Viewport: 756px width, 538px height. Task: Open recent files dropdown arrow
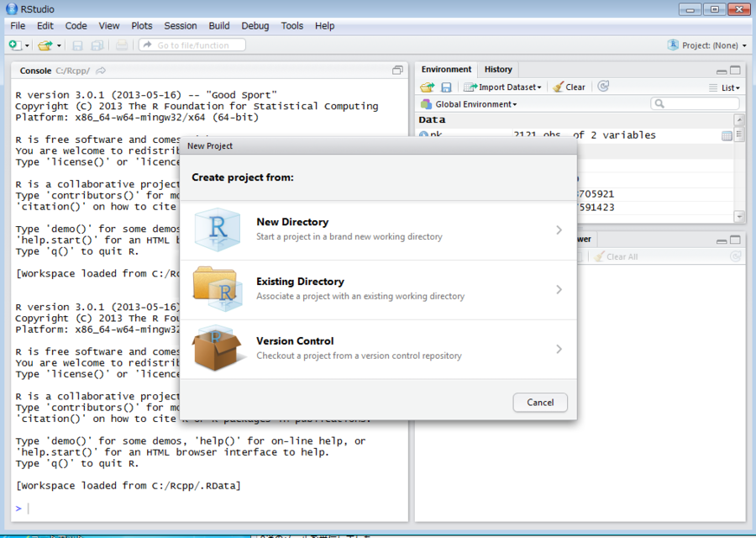pyautogui.click(x=59, y=46)
